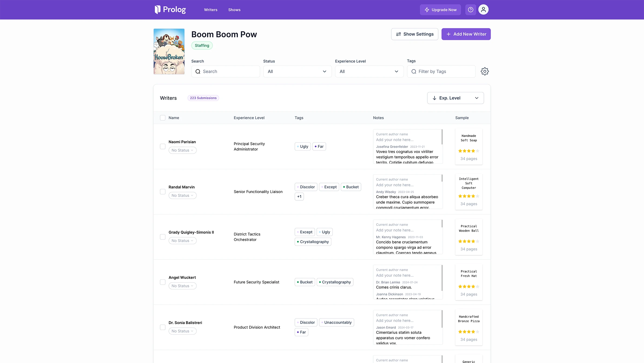Check the box for Randal Marvin
Image resolution: width=644 pixels, height=363 pixels.
[163, 192]
